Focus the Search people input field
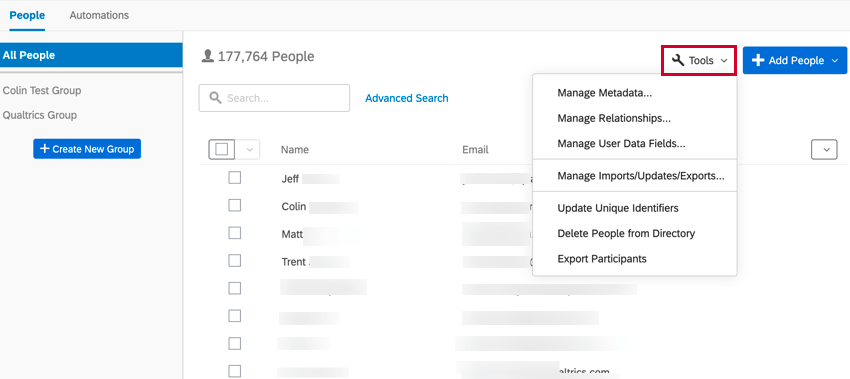 274,98
